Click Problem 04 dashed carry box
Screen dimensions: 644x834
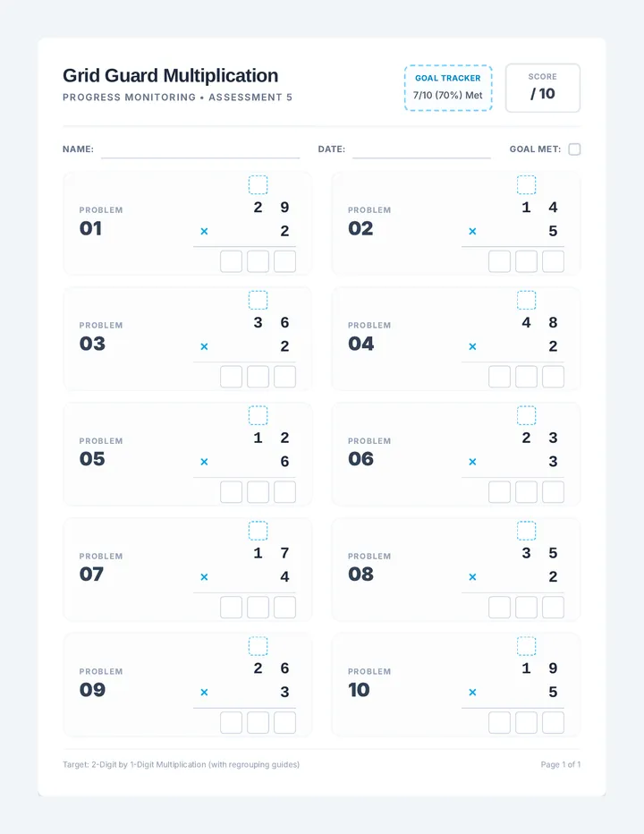click(527, 301)
